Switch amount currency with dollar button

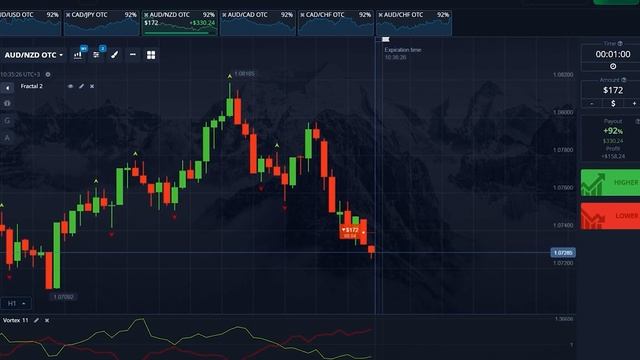613,104
